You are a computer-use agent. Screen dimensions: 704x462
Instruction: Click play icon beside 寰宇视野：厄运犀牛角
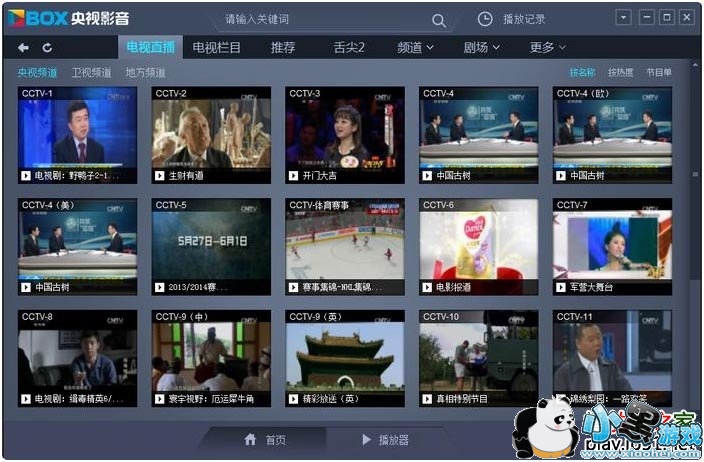pyautogui.click(x=159, y=399)
